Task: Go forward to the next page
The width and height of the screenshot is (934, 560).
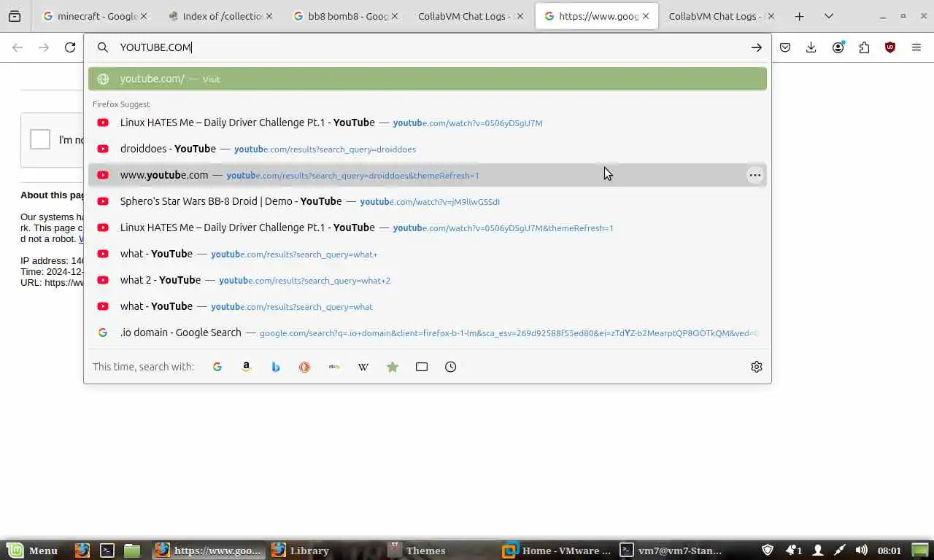Action: 44,47
